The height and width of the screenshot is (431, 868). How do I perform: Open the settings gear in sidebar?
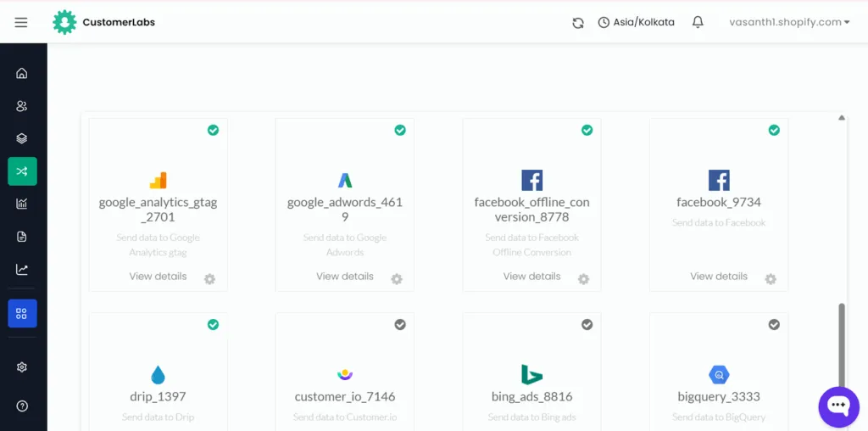21,367
